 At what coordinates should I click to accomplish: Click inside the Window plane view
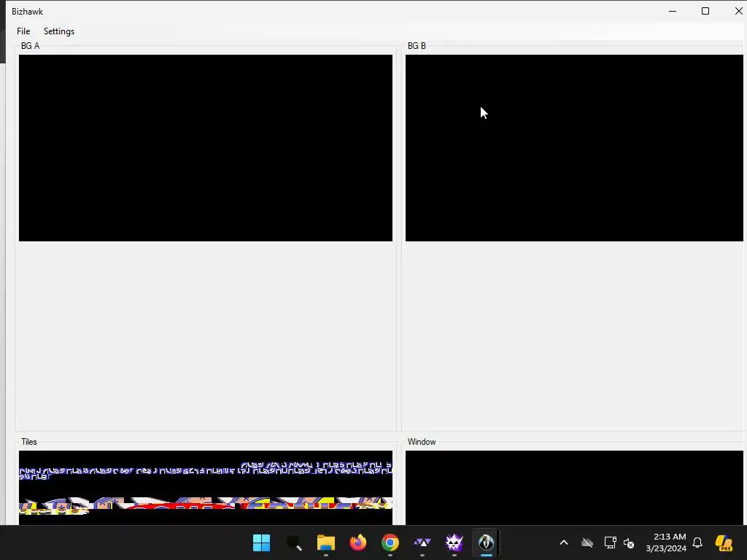click(574, 488)
